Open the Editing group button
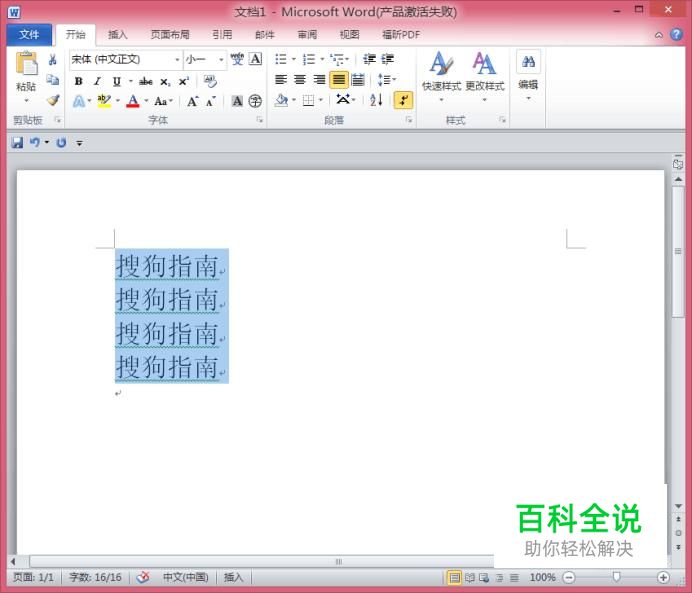The width and height of the screenshot is (692, 593). [528, 75]
